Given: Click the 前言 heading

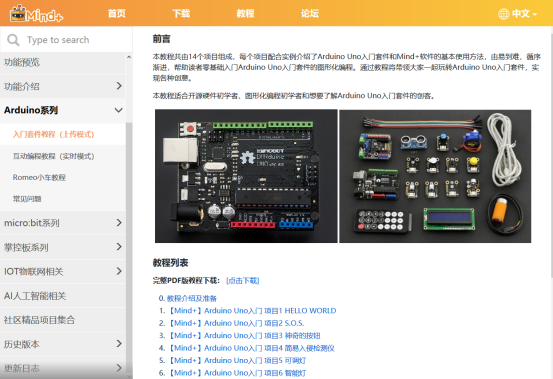Looking at the screenshot, I should click(x=162, y=39).
